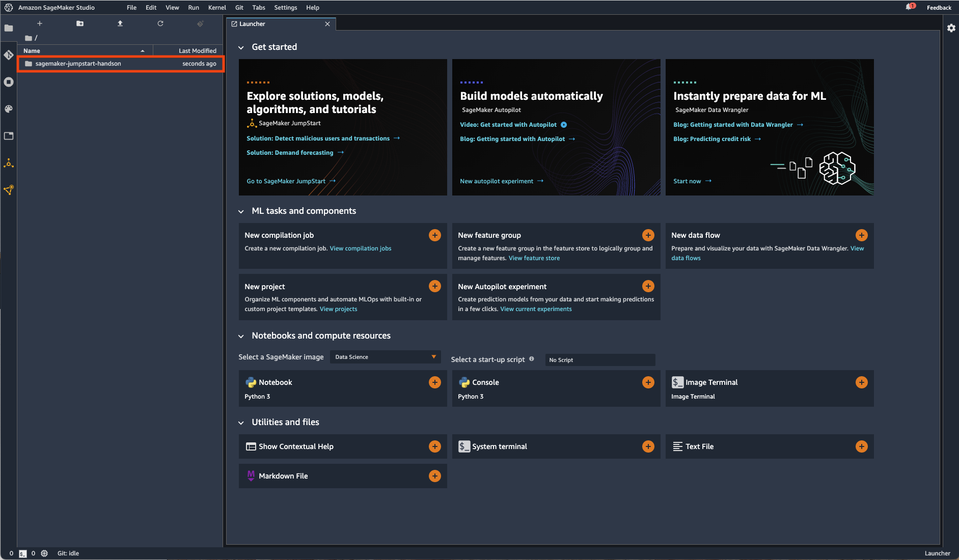Screen dimensions: 959x560
Task: Click plus on Console Python 3
Action: tap(648, 382)
